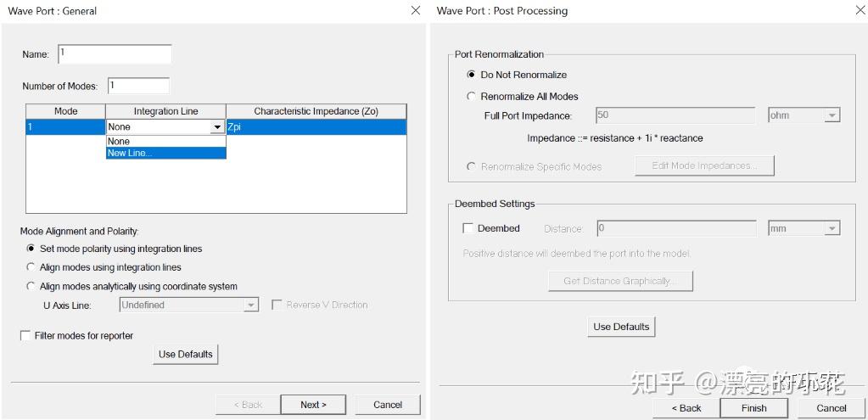Choose 'New Line...' from the dropdown list
868x420 pixels.
(130, 154)
